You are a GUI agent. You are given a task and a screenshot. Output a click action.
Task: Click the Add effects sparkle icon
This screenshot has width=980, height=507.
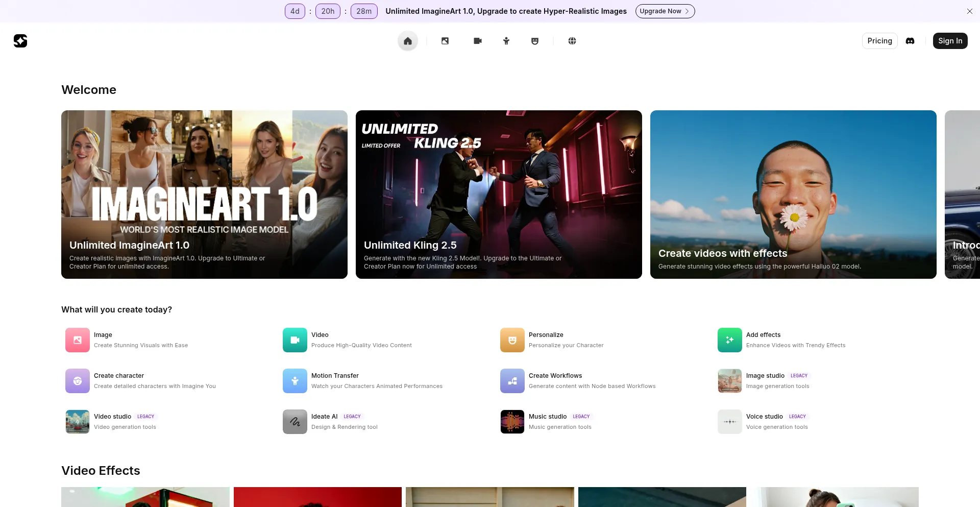pos(729,340)
